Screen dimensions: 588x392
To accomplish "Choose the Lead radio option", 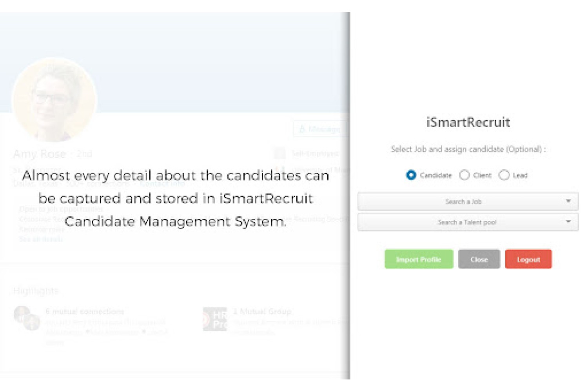I will (x=504, y=175).
